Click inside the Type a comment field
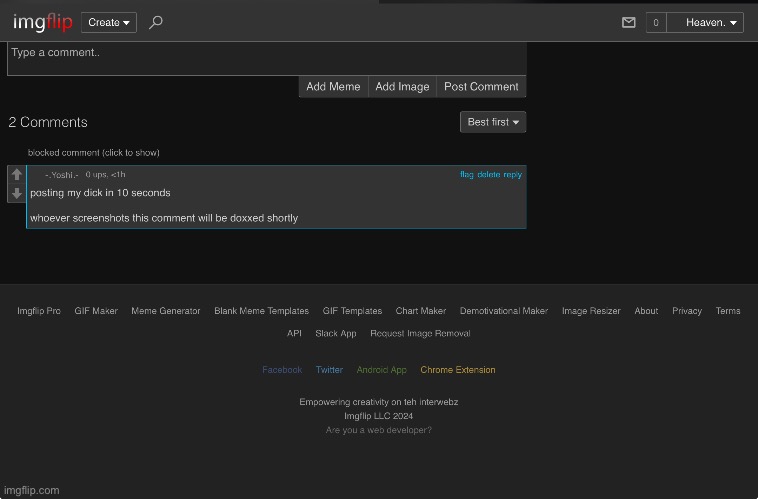The height and width of the screenshot is (499, 758). 266,58
